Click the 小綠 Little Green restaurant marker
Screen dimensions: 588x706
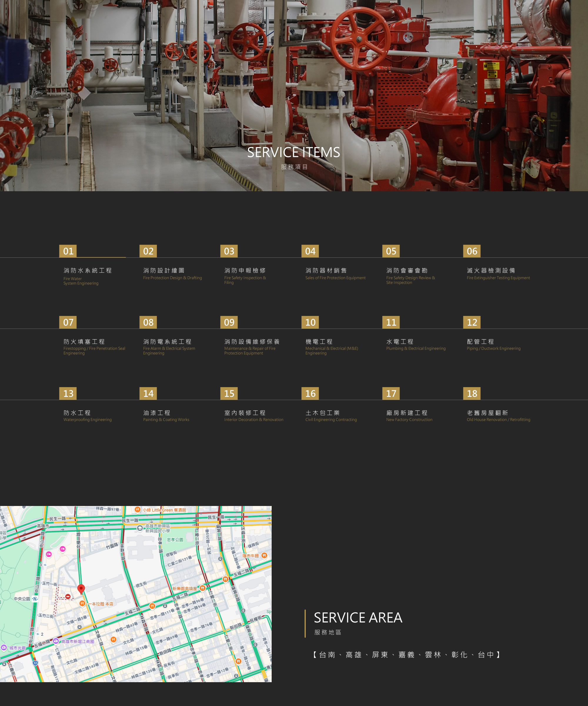[x=137, y=510]
